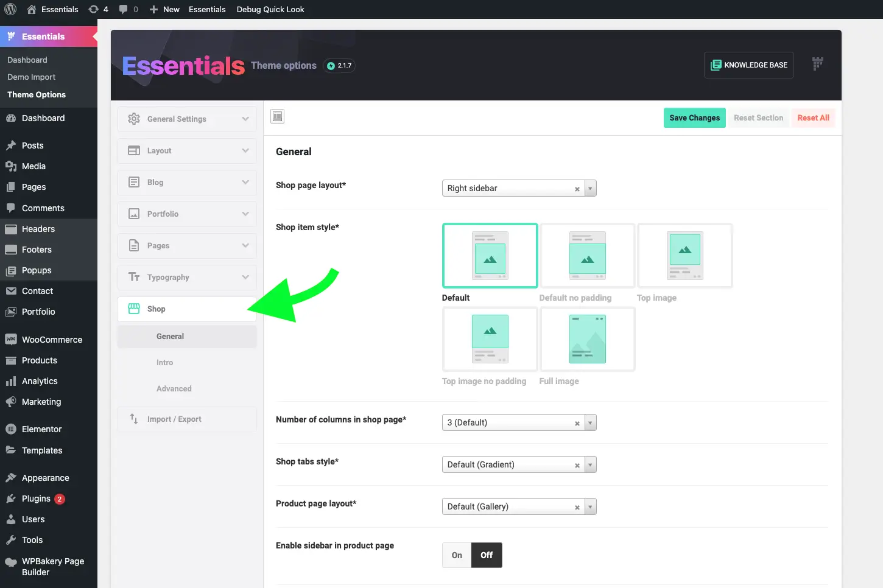Click the Pages icon in the admin sidebar
Screen dimensions: 883x588
point(11,187)
